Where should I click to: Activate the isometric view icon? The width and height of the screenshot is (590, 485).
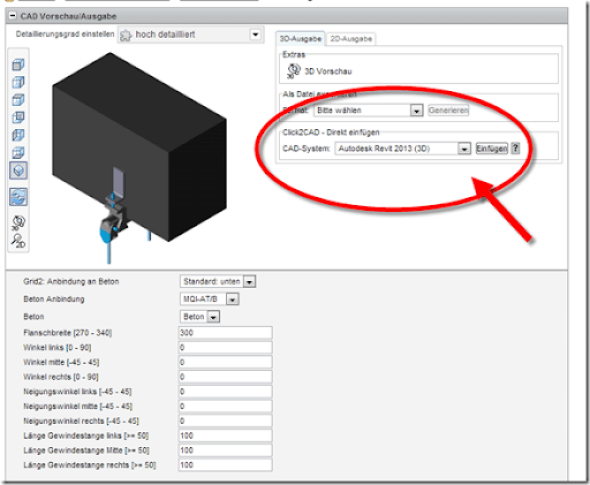[x=18, y=171]
